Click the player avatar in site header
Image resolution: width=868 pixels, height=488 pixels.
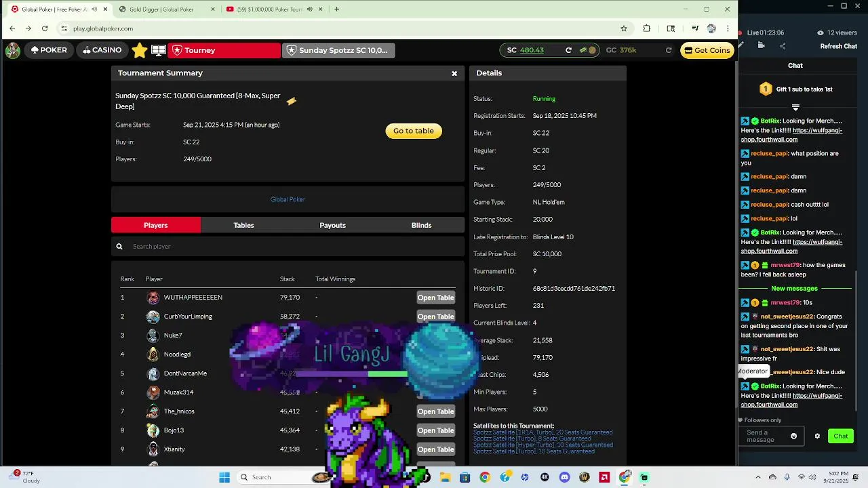click(x=12, y=50)
